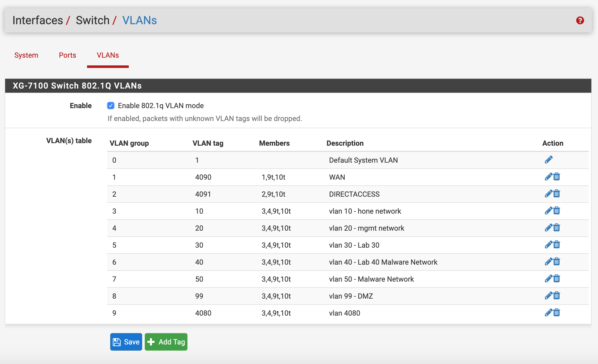The height and width of the screenshot is (364, 598).
Task: Delete vlan 40 Lab 40 Malware Network
Action: [557, 262]
